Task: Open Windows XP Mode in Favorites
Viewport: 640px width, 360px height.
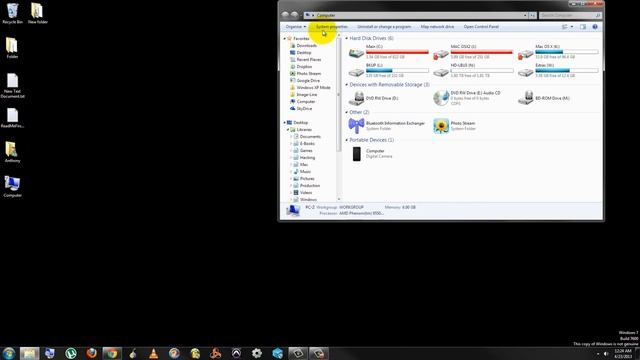Action: point(313,88)
